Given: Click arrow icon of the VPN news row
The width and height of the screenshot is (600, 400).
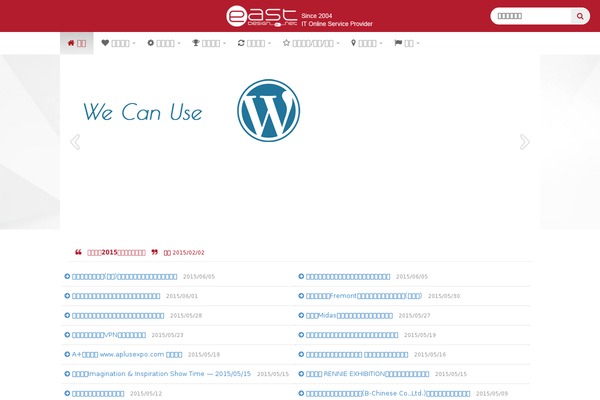Looking at the screenshot, I should [67, 335].
